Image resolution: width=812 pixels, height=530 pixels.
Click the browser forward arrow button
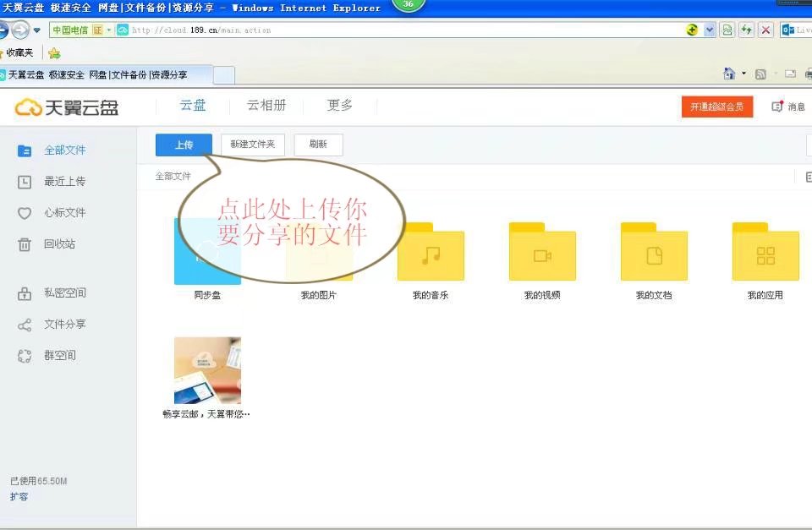[20, 30]
